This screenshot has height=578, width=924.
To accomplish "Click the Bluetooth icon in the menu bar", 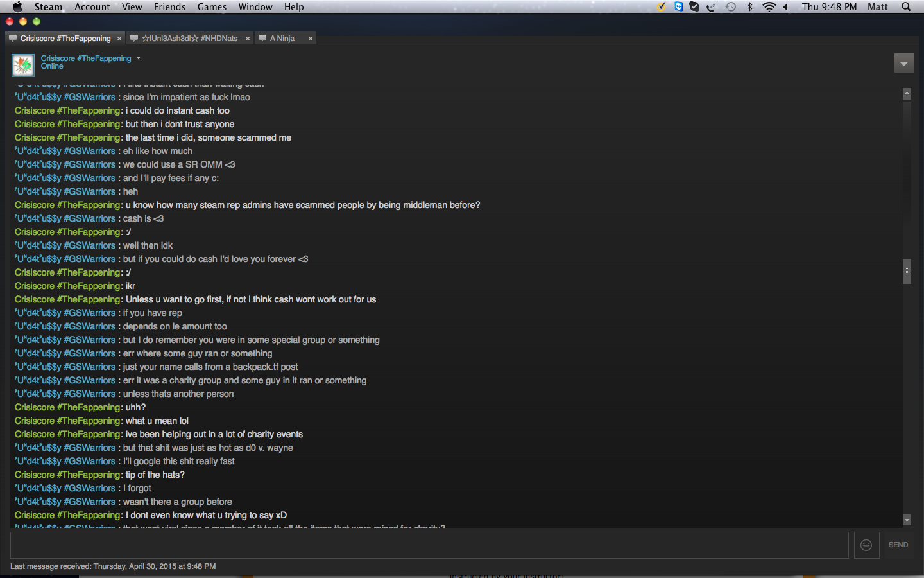I will (x=749, y=7).
